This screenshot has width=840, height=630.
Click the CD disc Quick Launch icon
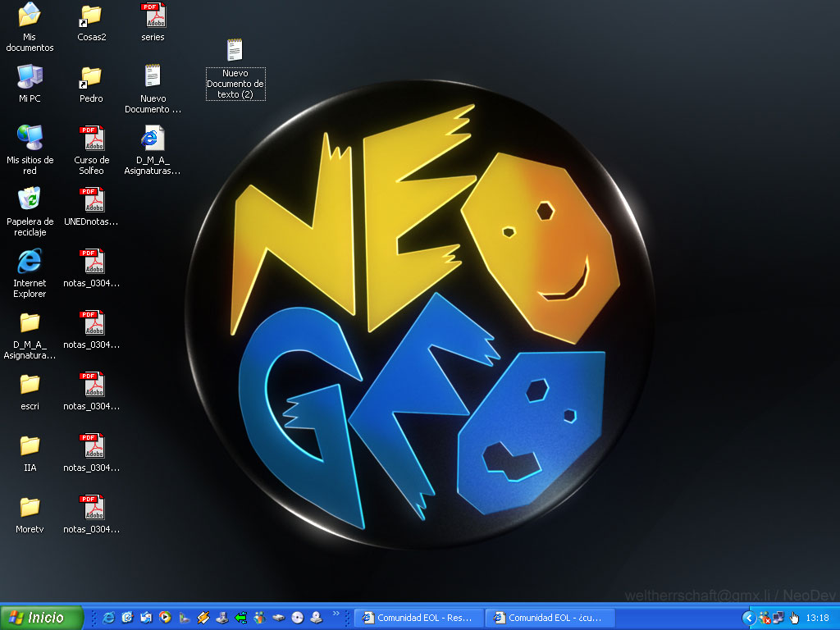(297, 618)
